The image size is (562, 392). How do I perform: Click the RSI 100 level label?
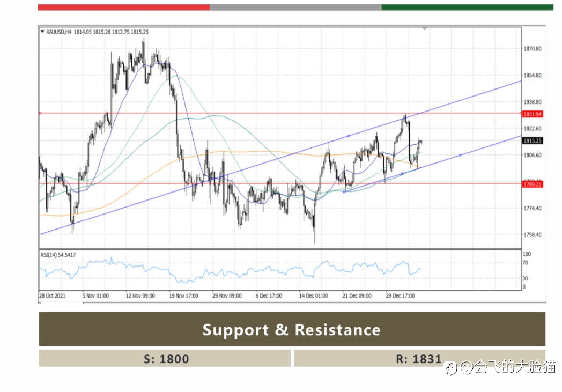[x=527, y=254]
